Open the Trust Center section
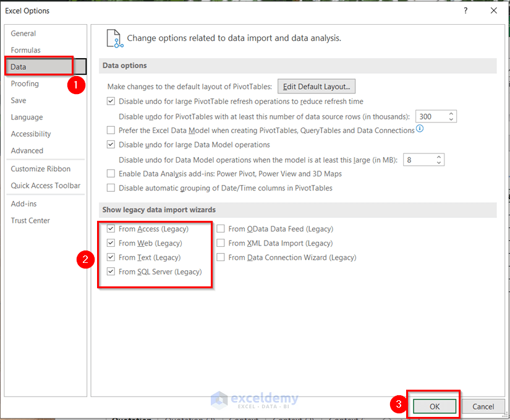The image size is (510, 420). pos(30,220)
